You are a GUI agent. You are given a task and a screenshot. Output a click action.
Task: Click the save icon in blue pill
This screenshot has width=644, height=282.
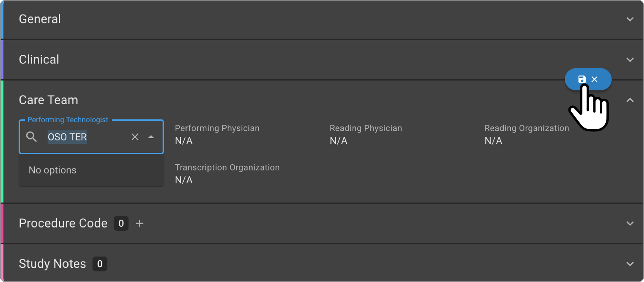pyautogui.click(x=582, y=79)
